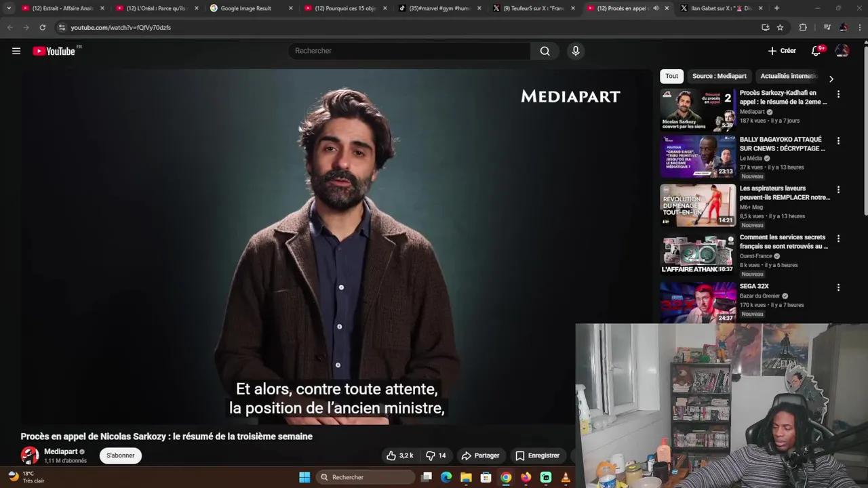868x488 pixels.
Task: Switch to Google Image Result tab
Action: pyautogui.click(x=251, y=8)
